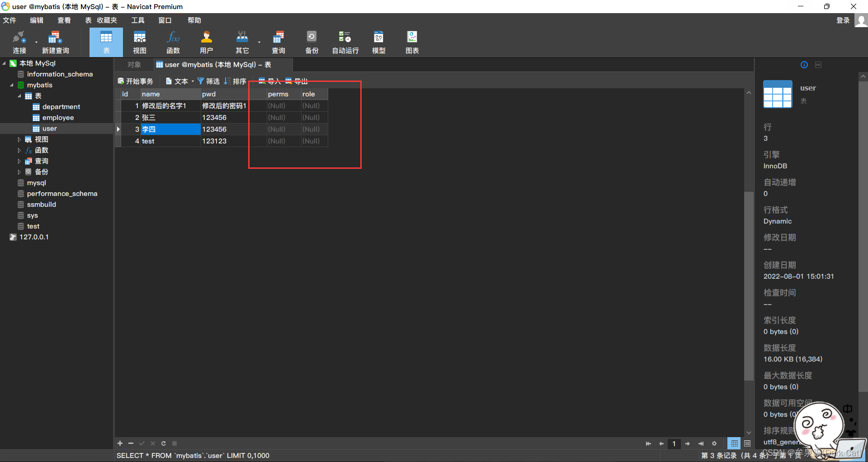Open the 其它 dropdown arrow
The image size is (868, 462).
click(259, 42)
